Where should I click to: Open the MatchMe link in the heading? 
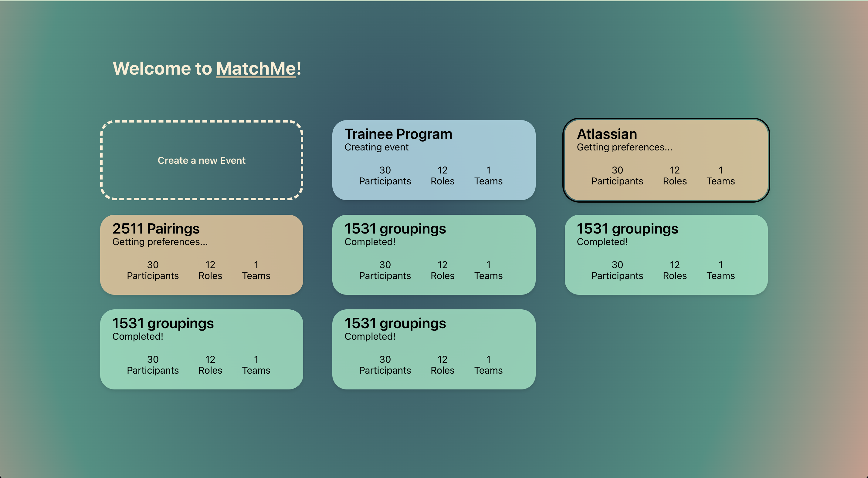click(256, 68)
